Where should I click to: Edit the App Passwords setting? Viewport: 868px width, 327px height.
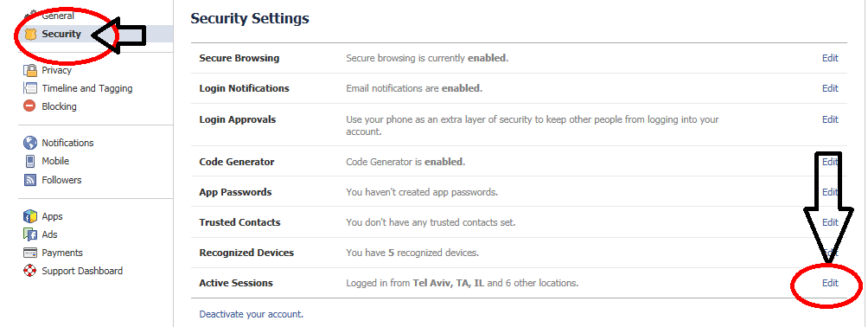point(830,192)
